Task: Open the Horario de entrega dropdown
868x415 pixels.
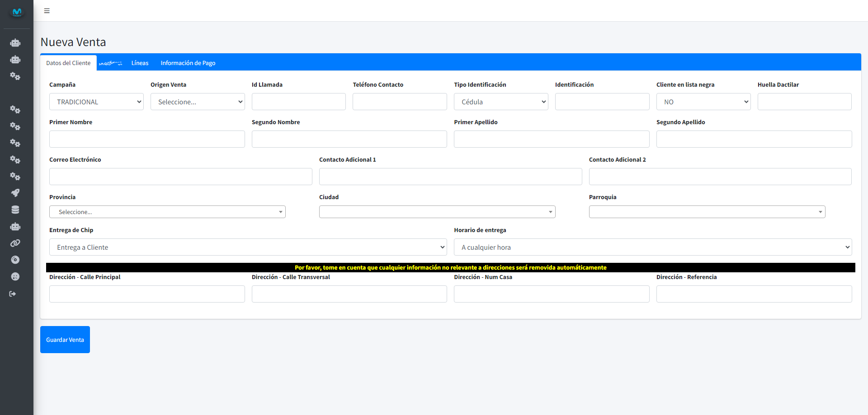Action: (653, 247)
